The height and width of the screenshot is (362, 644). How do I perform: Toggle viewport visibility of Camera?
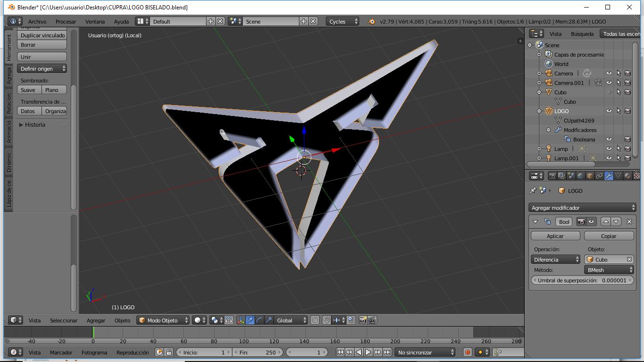pyautogui.click(x=609, y=73)
